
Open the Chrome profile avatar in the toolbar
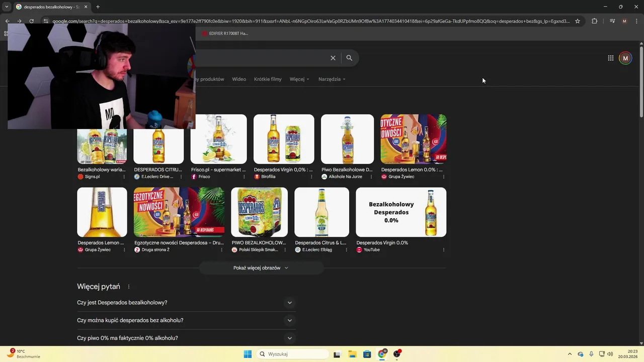(624, 21)
